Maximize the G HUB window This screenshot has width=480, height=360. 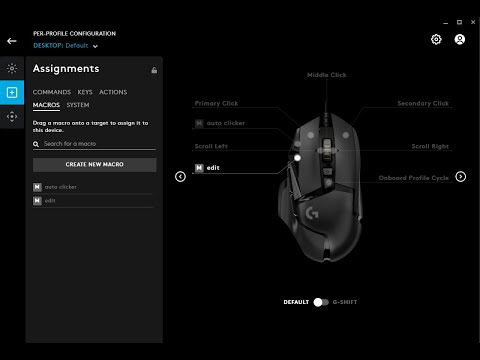[x=459, y=22]
